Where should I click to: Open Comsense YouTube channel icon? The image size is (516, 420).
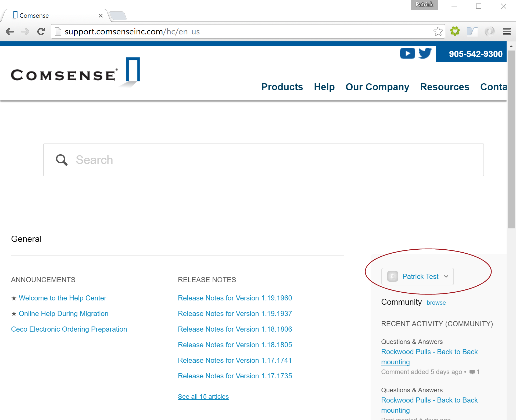(407, 53)
